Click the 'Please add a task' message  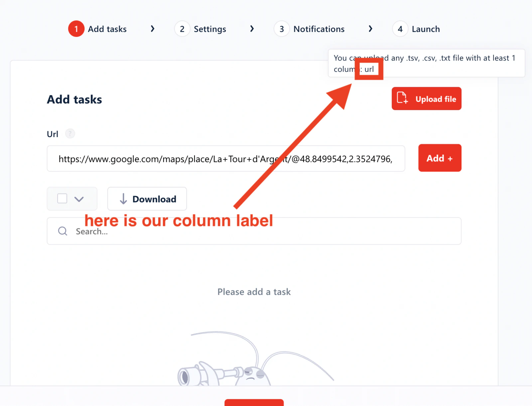click(x=254, y=292)
